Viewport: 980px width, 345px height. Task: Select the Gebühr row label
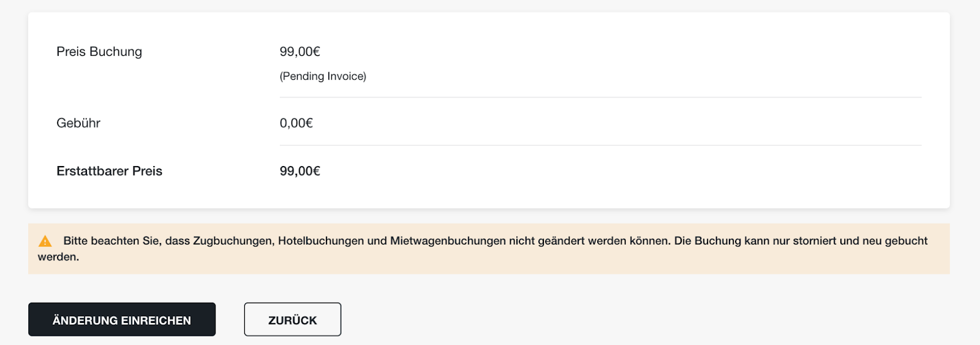tap(78, 123)
